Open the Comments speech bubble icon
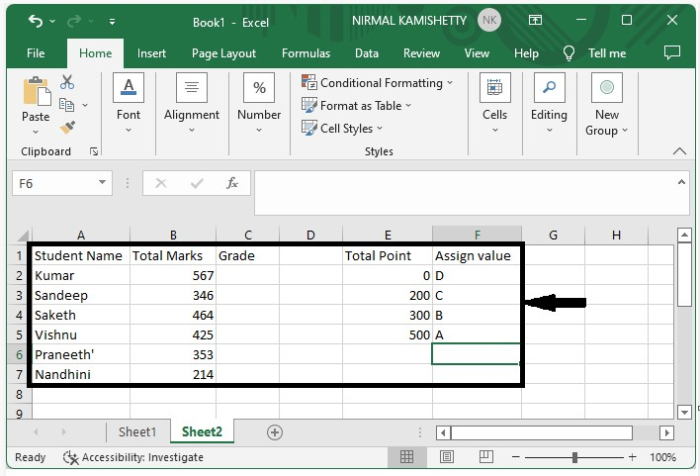This screenshot has width=700, height=476. pos(672,53)
